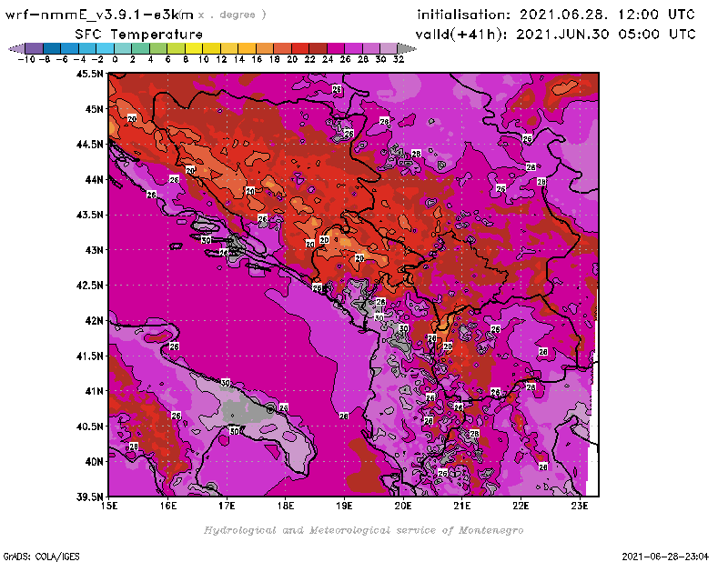
Task: Click the '17E' longitude label
Action: coord(227,506)
